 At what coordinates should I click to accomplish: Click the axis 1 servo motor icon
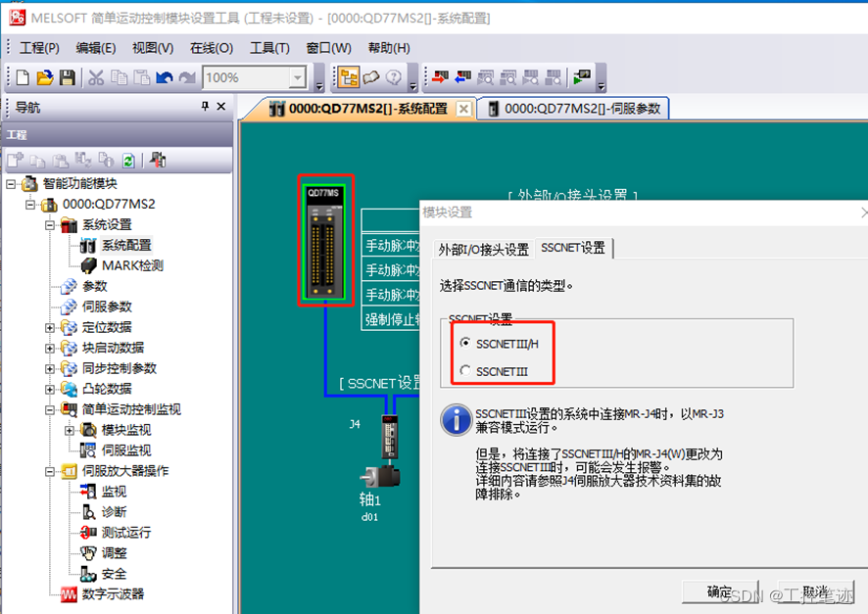pos(381,476)
